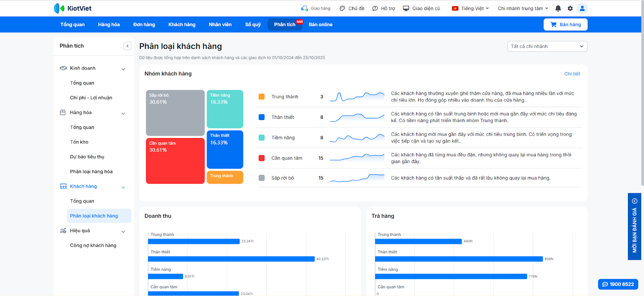Open the settings gear icon
This screenshot has width=644, height=296.
point(570,8)
